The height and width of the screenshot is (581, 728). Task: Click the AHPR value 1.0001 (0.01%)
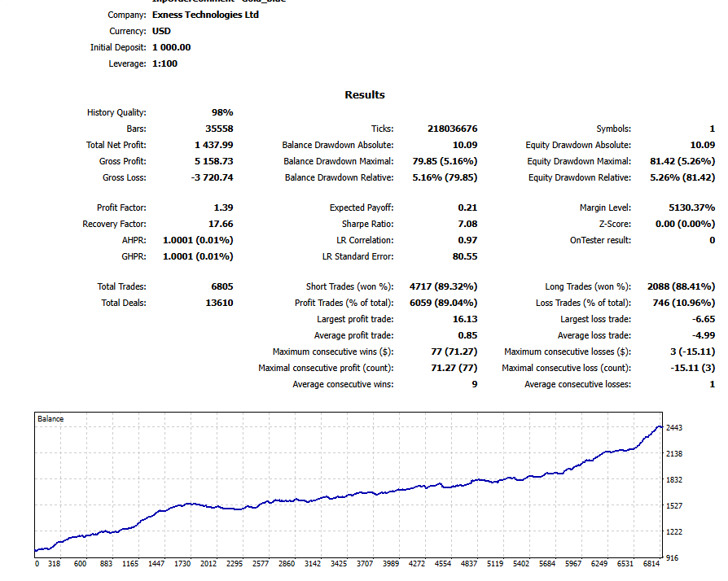[x=198, y=240]
